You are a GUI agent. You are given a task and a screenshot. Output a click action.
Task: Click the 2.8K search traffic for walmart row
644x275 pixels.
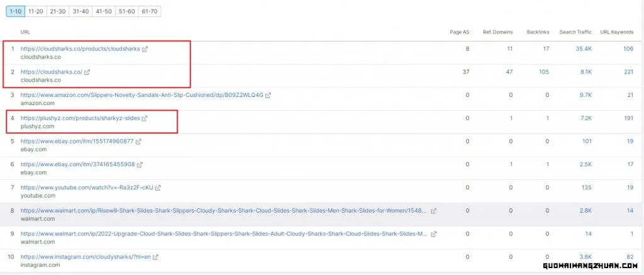[x=586, y=211]
